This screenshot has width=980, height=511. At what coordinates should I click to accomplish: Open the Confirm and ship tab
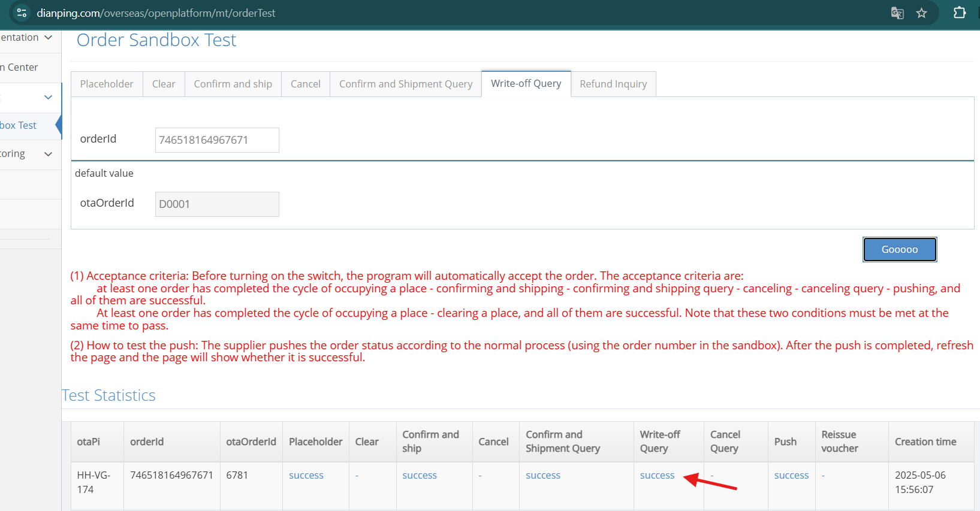(x=233, y=84)
